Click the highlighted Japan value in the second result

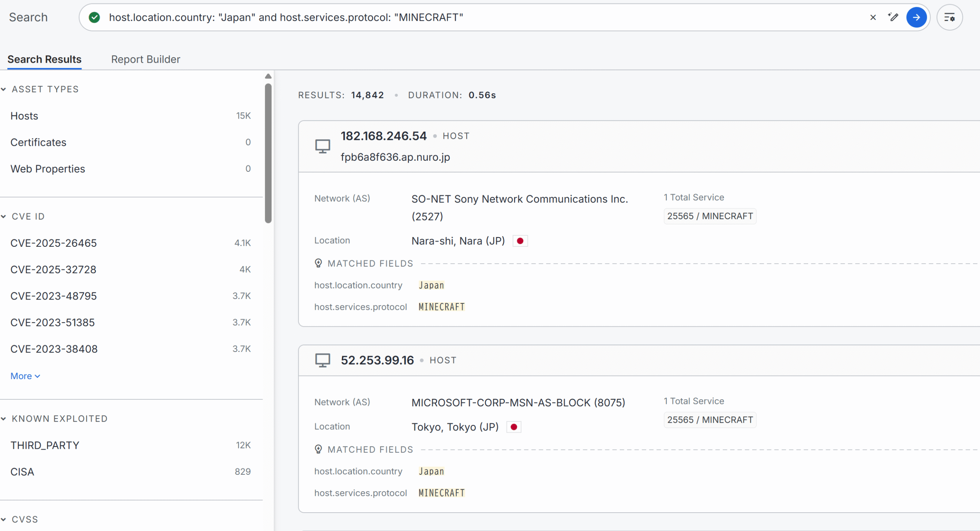(431, 471)
